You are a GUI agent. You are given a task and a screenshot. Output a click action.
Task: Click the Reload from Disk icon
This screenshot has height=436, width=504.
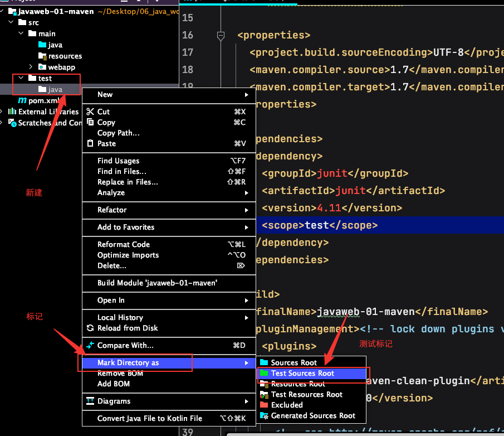90,328
